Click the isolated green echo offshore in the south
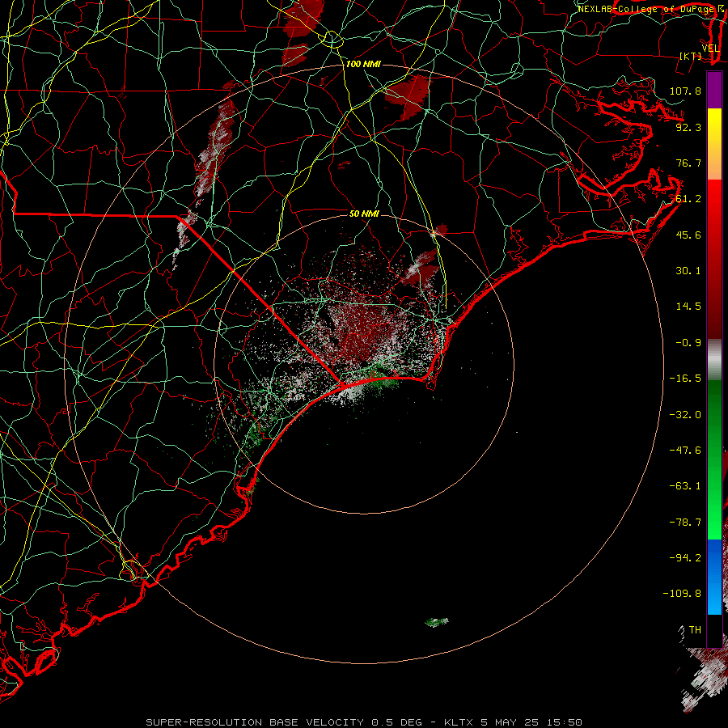 point(437,622)
